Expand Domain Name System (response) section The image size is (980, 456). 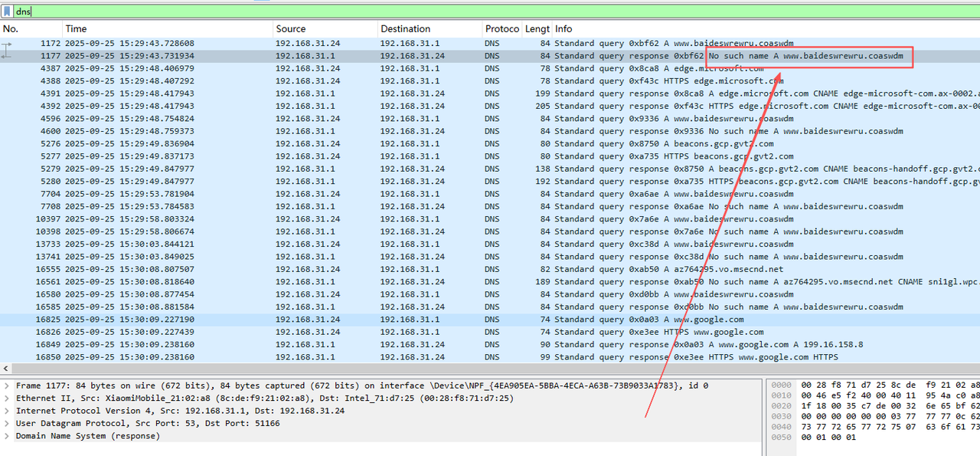click(x=7, y=436)
